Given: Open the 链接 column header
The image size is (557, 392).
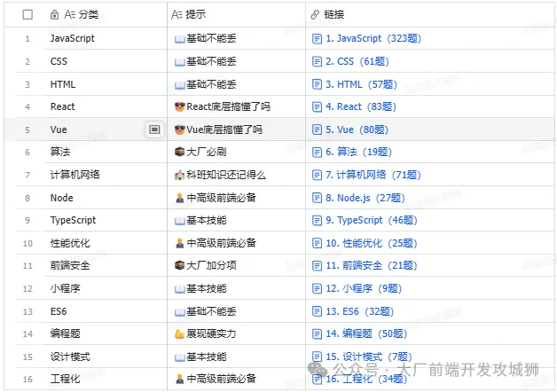Looking at the screenshot, I should tap(430, 14).
